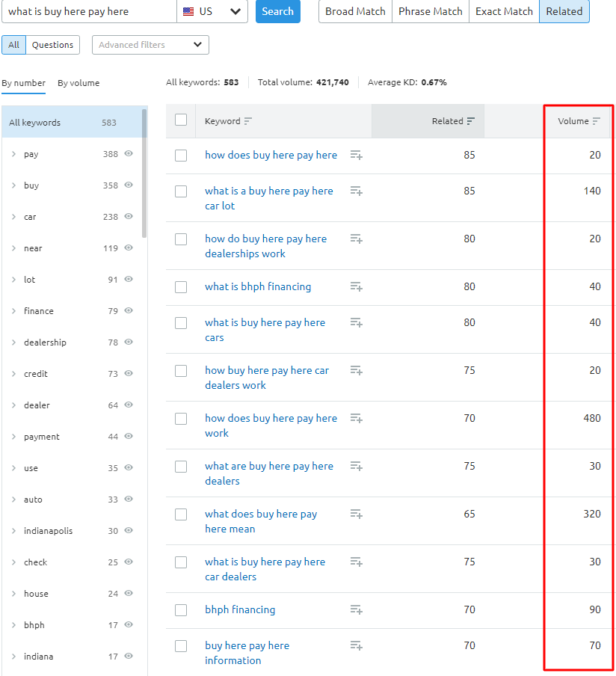Viewport: 616px width, 676px height.
Task: Tick the select-all checkbox in table header
Action: tap(181, 120)
